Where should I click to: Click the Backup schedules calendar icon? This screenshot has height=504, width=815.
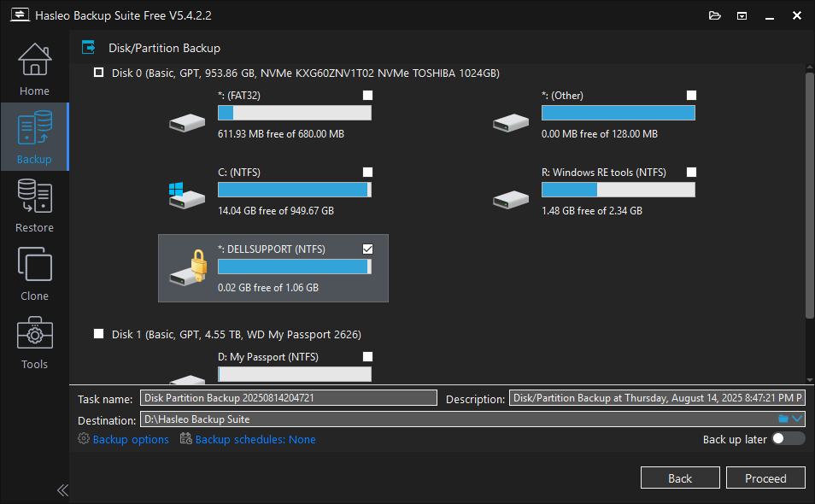(185, 438)
